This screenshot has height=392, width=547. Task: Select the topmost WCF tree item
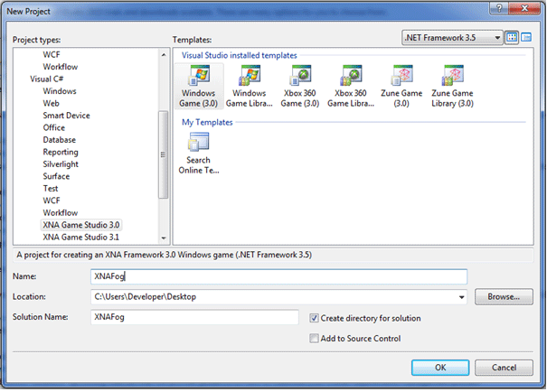(52, 55)
